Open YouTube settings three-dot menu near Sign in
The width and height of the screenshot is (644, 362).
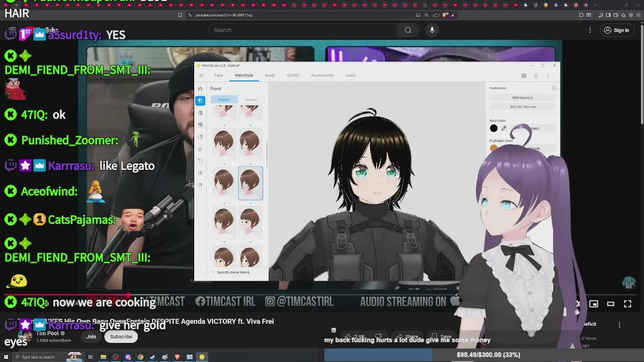pos(590,30)
